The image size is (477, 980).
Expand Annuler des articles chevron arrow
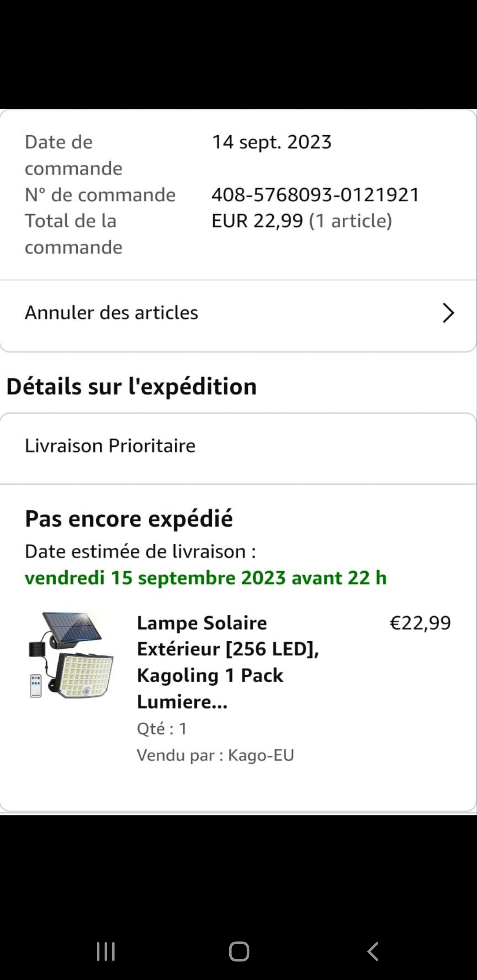click(x=448, y=313)
